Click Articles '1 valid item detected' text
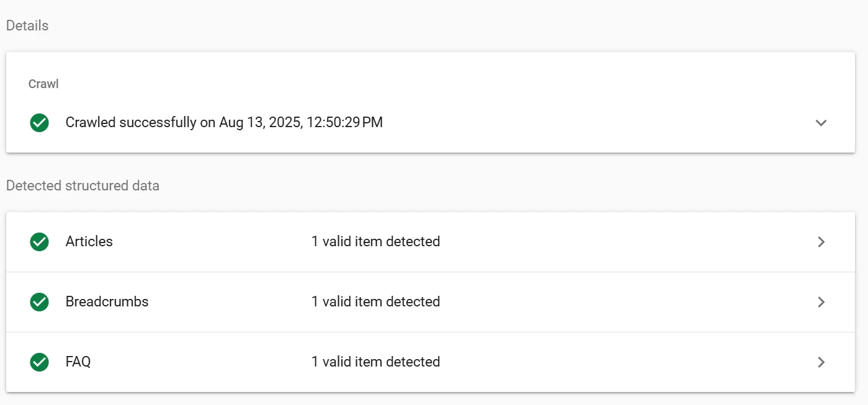Image resolution: width=868 pixels, height=405 pixels. click(375, 241)
